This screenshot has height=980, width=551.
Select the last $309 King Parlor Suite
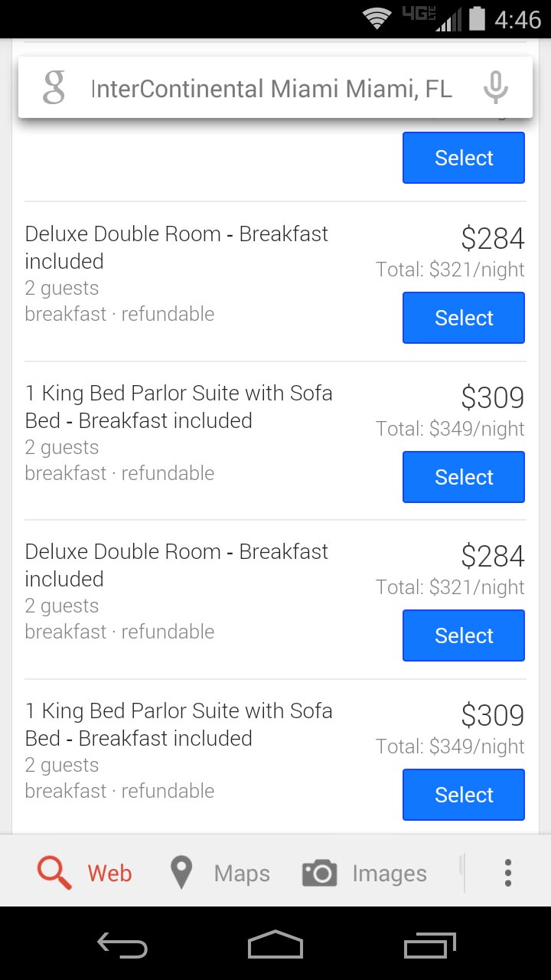click(x=464, y=795)
